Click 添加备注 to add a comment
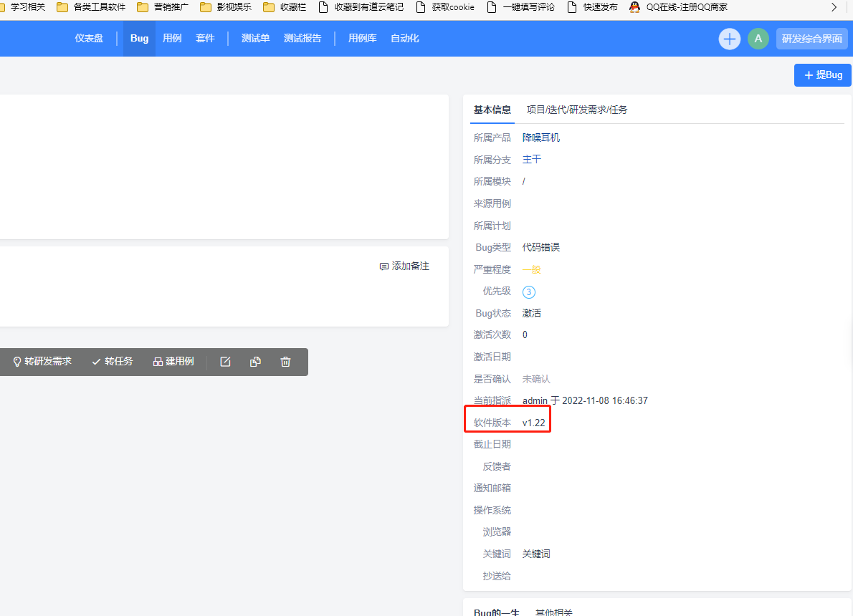The image size is (853, 616). (x=404, y=266)
